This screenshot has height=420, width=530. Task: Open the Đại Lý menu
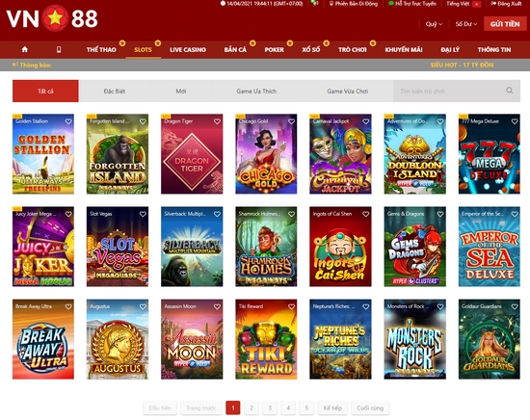(450, 50)
